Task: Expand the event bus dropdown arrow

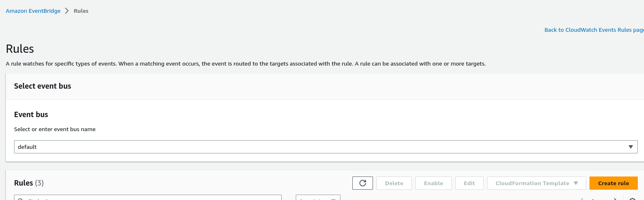Action: coord(630,147)
